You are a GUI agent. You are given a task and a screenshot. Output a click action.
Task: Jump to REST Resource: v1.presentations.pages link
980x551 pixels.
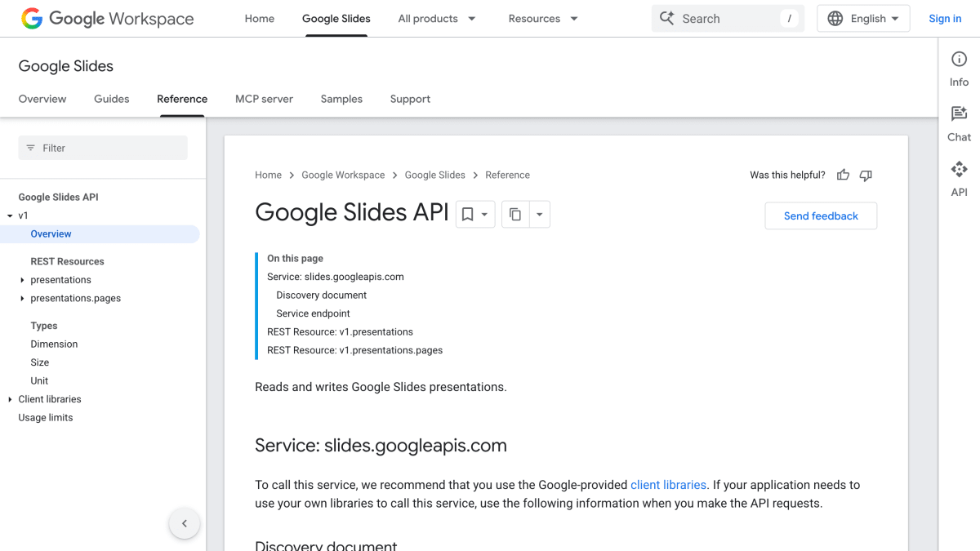pyautogui.click(x=355, y=350)
